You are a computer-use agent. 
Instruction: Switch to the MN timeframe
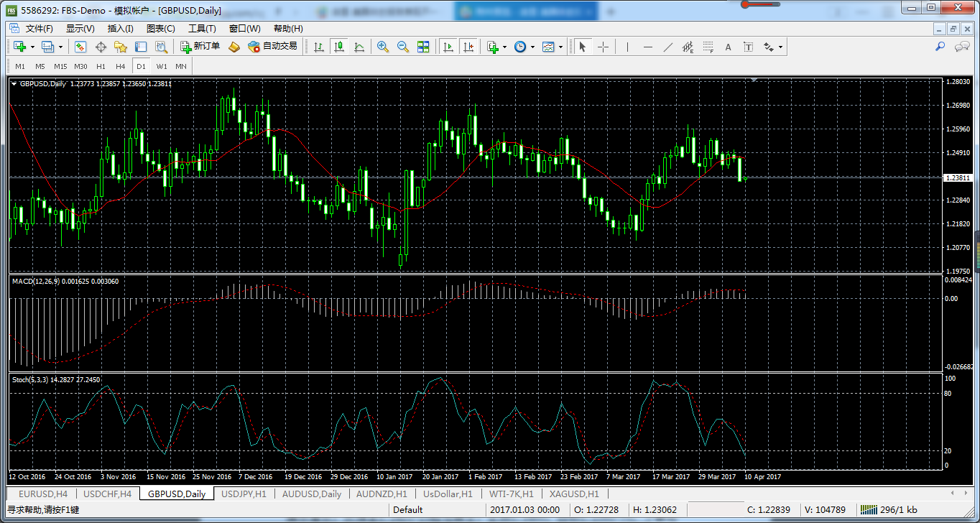click(181, 66)
